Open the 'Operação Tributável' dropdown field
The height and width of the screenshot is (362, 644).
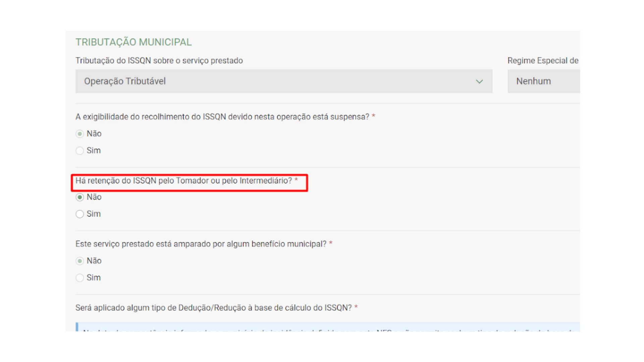[268, 81]
